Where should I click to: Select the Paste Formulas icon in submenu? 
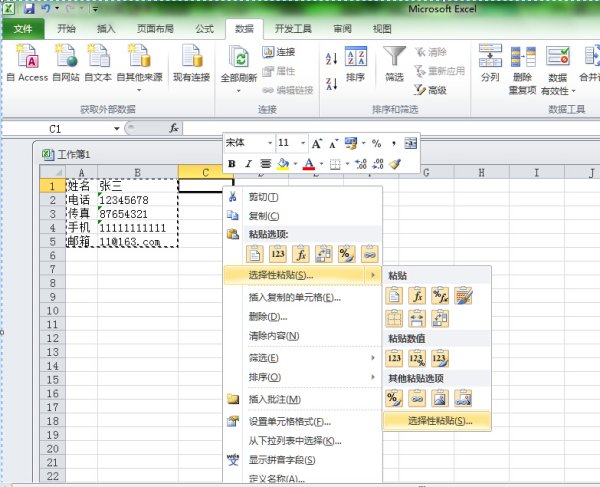[x=418, y=295]
